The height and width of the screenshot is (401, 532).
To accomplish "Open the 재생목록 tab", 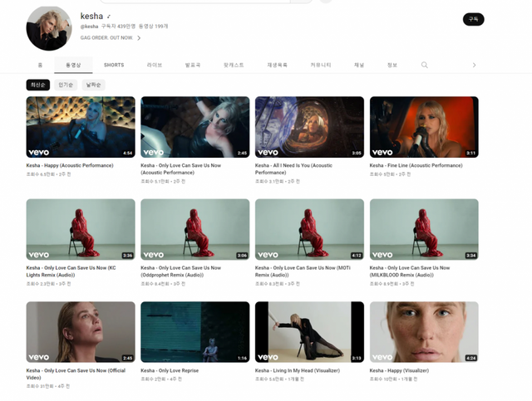I will click(277, 65).
